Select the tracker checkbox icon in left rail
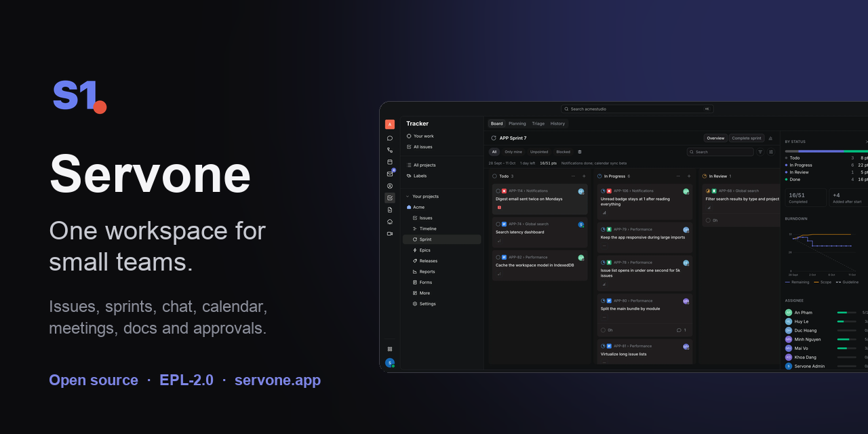The height and width of the screenshot is (434, 868). pyautogui.click(x=390, y=198)
